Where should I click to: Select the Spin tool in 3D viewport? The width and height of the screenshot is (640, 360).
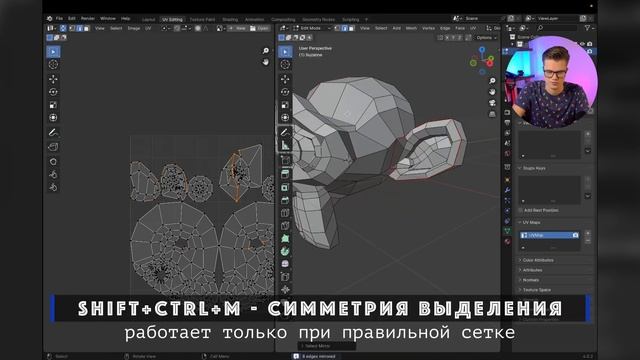pos(285,251)
